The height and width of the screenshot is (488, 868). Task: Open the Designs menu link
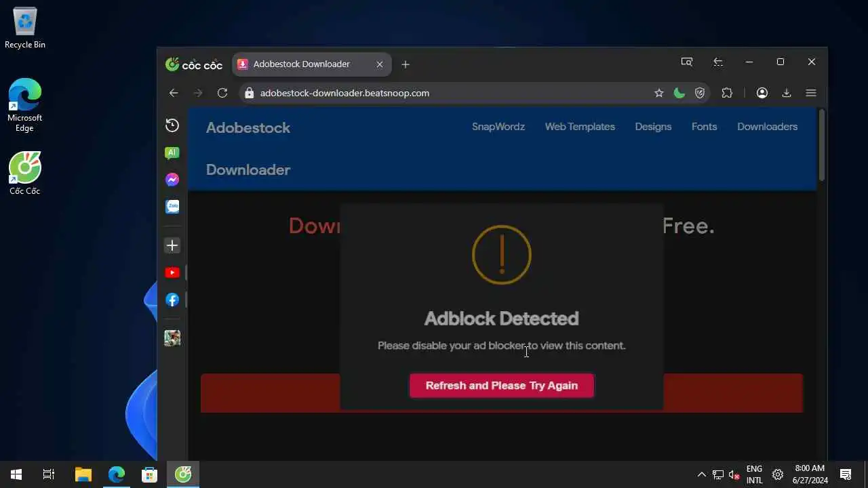point(653,127)
